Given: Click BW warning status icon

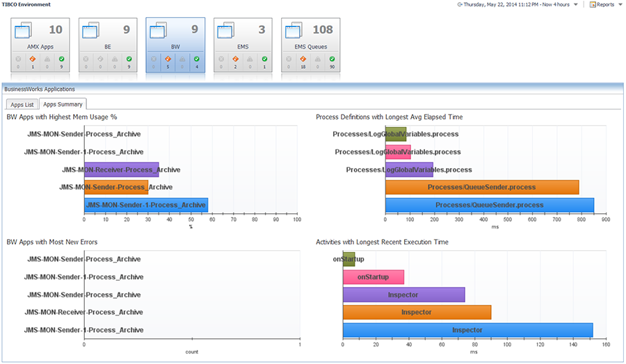Looking at the screenshot, I should pyautogui.click(x=182, y=59).
